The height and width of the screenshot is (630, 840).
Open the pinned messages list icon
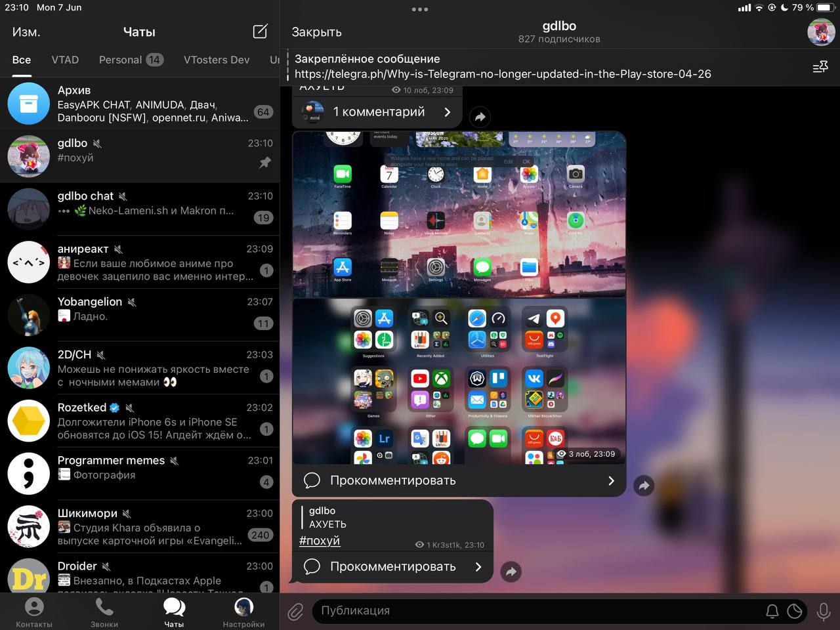click(x=820, y=67)
